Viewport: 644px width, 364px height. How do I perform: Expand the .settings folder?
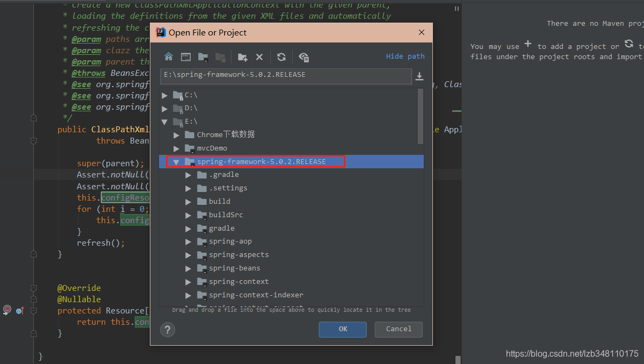[x=188, y=188]
